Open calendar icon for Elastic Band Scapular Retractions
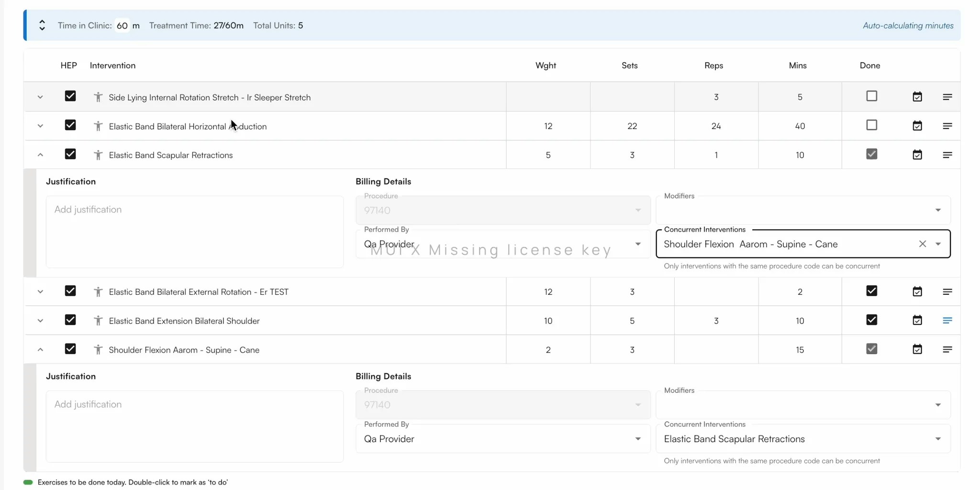Image resolution: width=980 pixels, height=490 pixels. pyautogui.click(x=917, y=155)
